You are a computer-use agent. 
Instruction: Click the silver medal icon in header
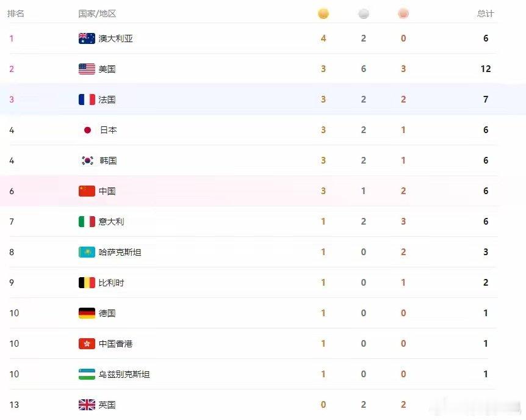click(363, 14)
